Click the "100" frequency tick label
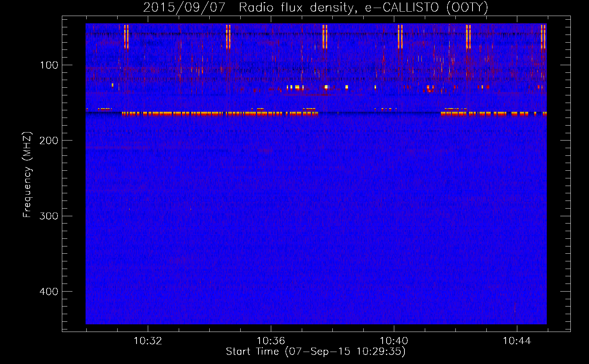The image size is (589, 364). 49,66
